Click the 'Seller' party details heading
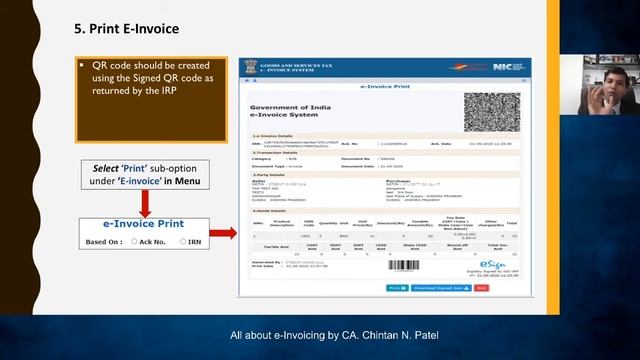 pyautogui.click(x=259, y=181)
